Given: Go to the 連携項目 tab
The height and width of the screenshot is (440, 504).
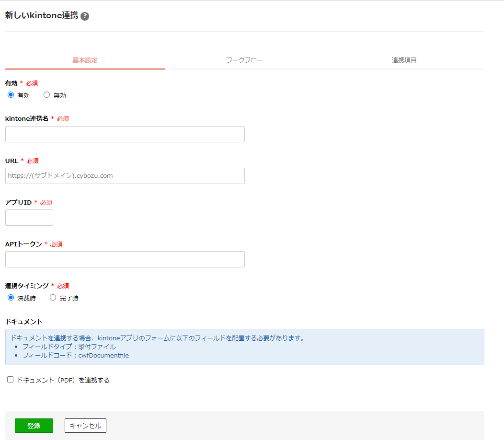Looking at the screenshot, I should [x=404, y=60].
